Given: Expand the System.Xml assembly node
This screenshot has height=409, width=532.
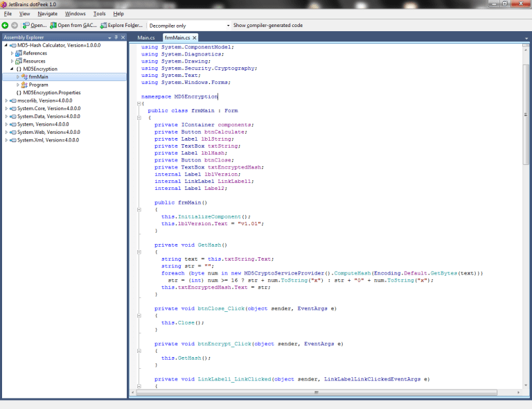Looking at the screenshot, I should coord(6,140).
